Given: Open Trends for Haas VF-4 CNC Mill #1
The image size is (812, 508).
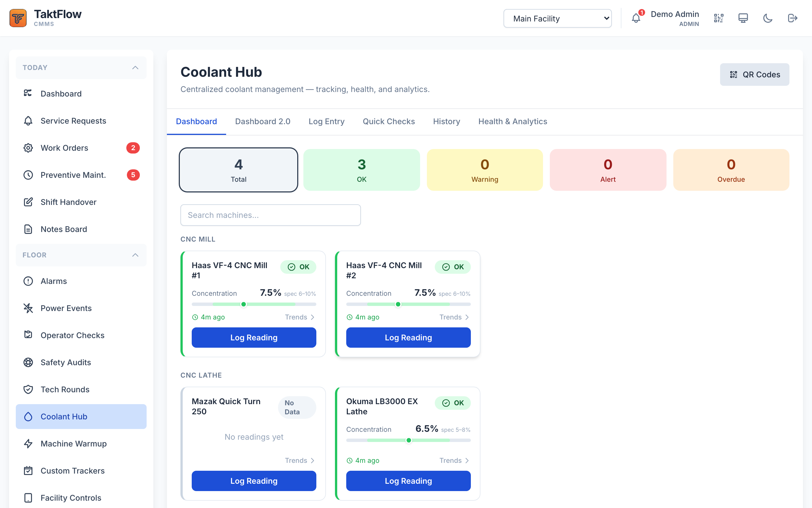Looking at the screenshot, I should [x=300, y=317].
